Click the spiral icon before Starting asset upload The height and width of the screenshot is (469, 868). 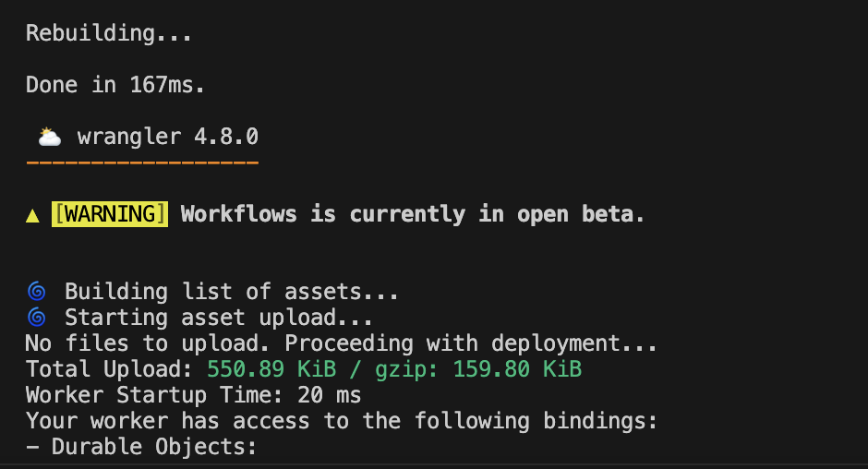37,319
